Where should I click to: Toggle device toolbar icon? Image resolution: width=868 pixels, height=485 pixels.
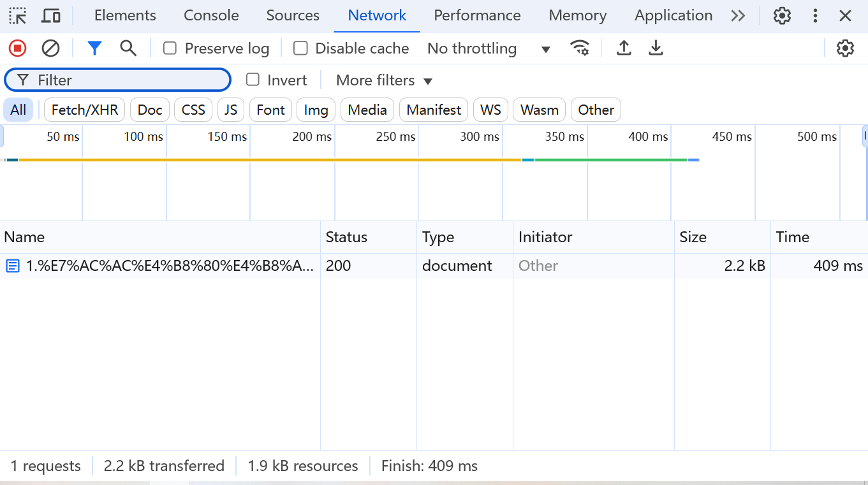coord(50,15)
